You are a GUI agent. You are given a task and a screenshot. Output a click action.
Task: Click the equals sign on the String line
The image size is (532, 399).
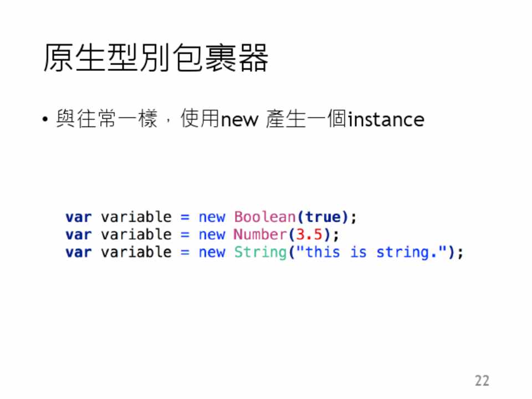[x=185, y=252]
